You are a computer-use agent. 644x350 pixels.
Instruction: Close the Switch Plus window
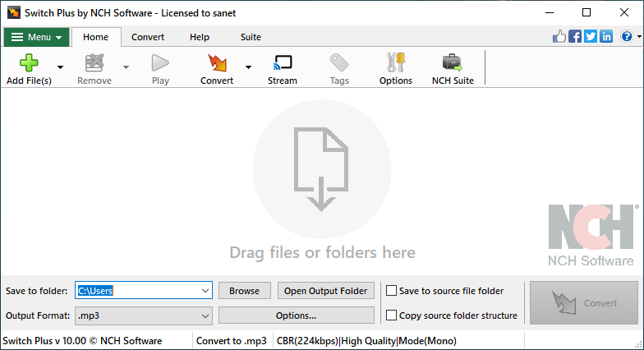624,13
